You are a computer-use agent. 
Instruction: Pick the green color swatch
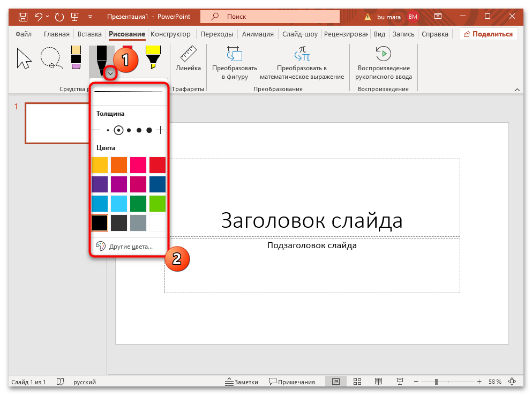(138, 203)
